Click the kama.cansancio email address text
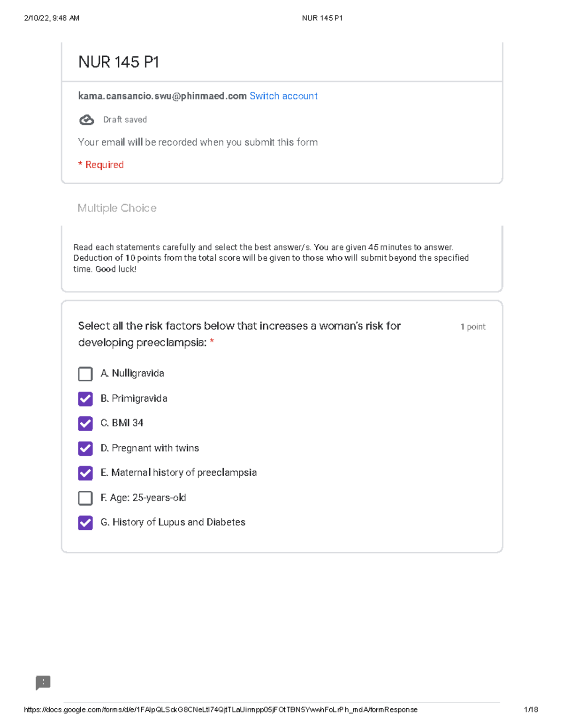The image size is (563, 728). [162, 96]
